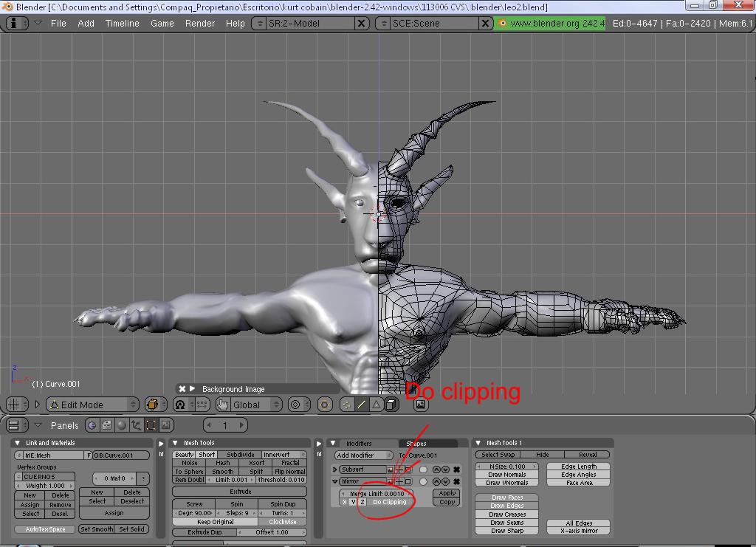This screenshot has height=547, width=756.
Task: Move Mirror modifier up with arrow icon
Action: 436,481
